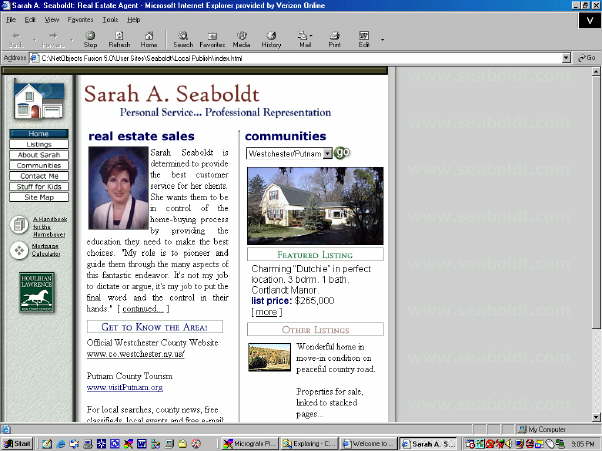Click the vertical scrollbar down arrow
Screen dimensions: 602x451
pos(596,417)
